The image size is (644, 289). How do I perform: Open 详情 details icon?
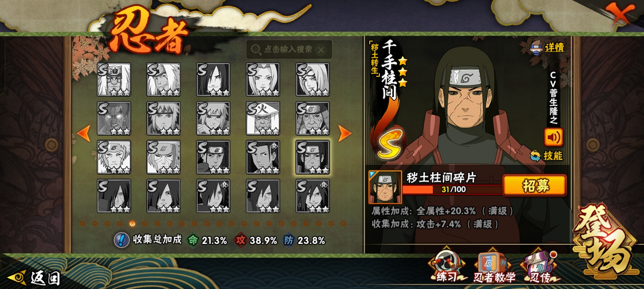click(x=548, y=47)
